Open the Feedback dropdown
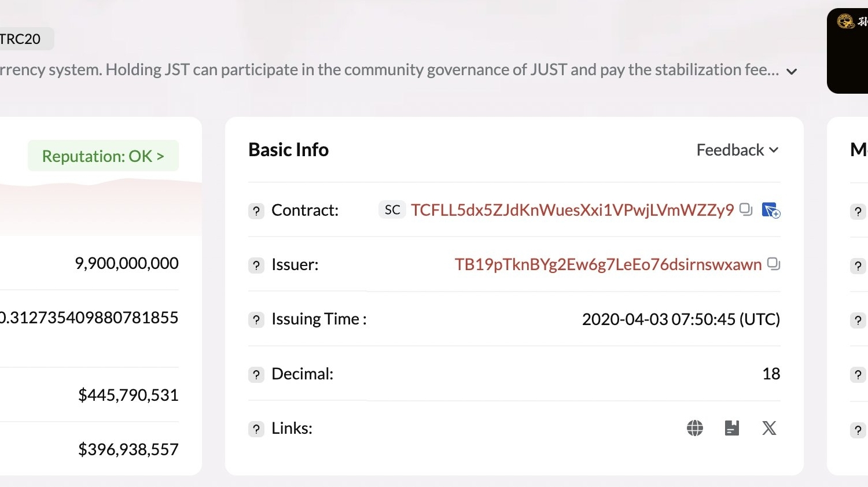The image size is (868, 487). click(x=737, y=150)
